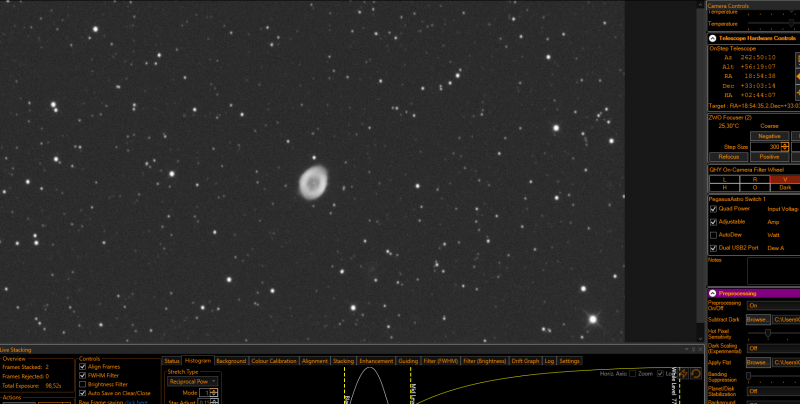Viewport: 800px width, 404px height.
Task: Open the live stacking Settings tab
Action: point(569,361)
